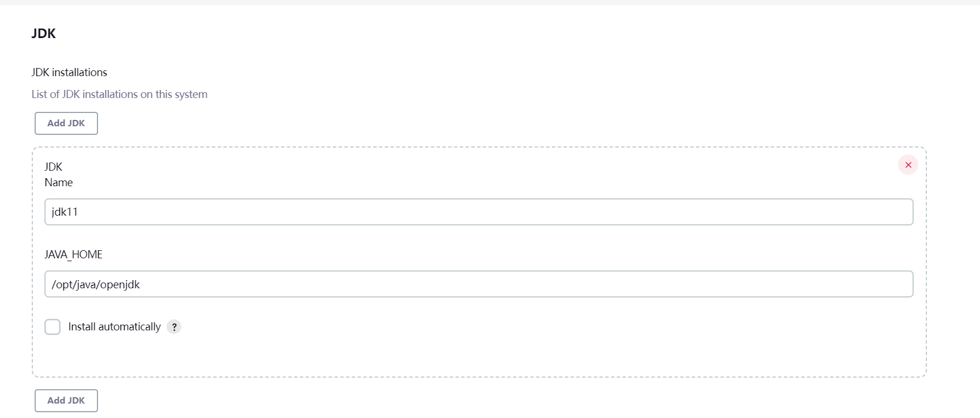Click the 'JDK' label inside dashed box
Viewport: 980px width, 418px height.
53,167
